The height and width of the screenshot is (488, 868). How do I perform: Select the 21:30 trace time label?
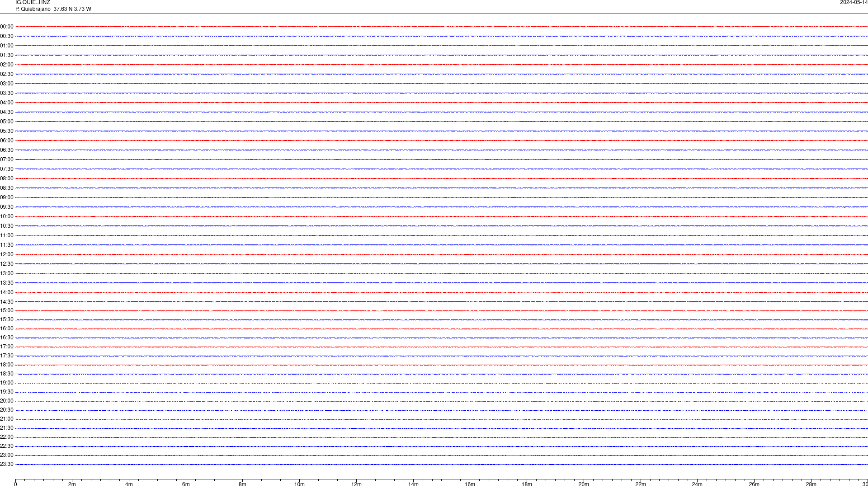(7, 428)
